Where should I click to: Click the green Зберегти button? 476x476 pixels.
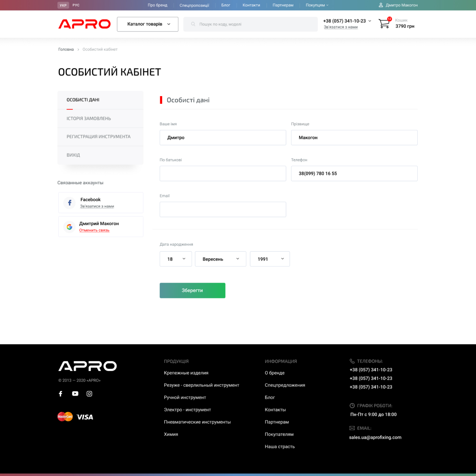[x=192, y=291]
